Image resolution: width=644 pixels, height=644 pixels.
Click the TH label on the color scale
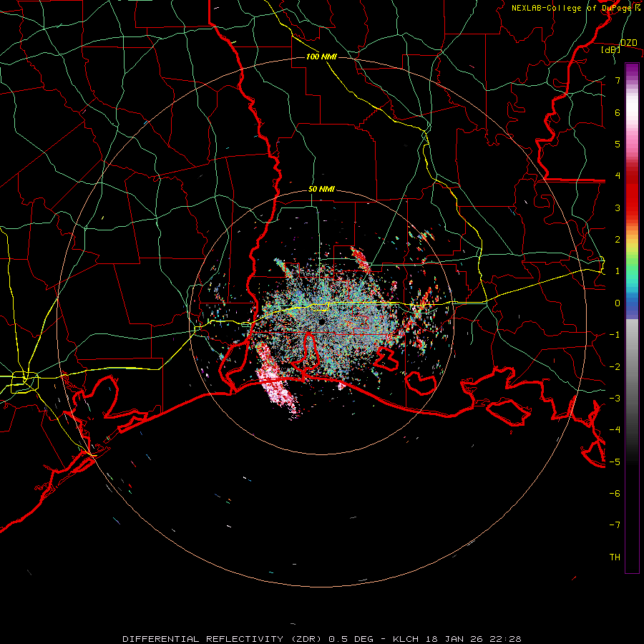pos(615,557)
